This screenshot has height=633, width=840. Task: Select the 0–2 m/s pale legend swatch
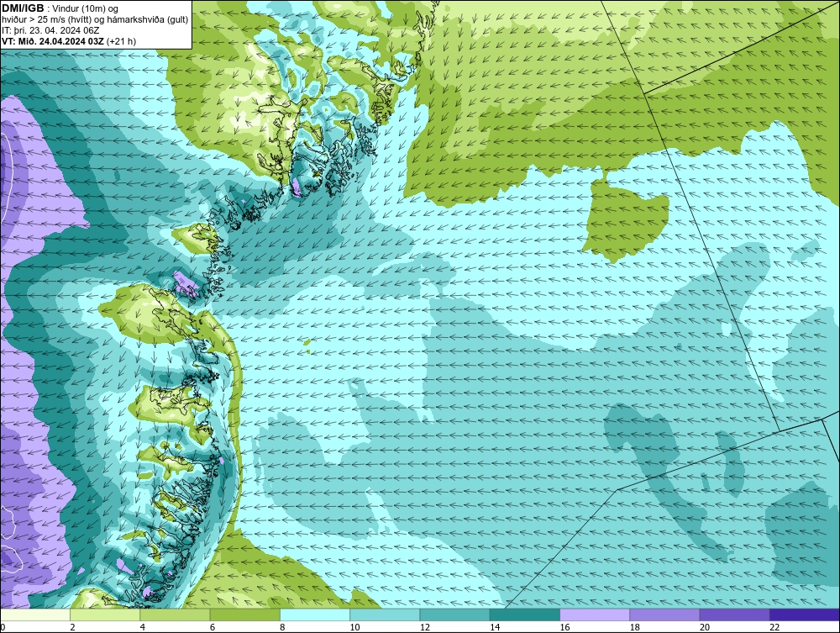(x=34, y=615)
